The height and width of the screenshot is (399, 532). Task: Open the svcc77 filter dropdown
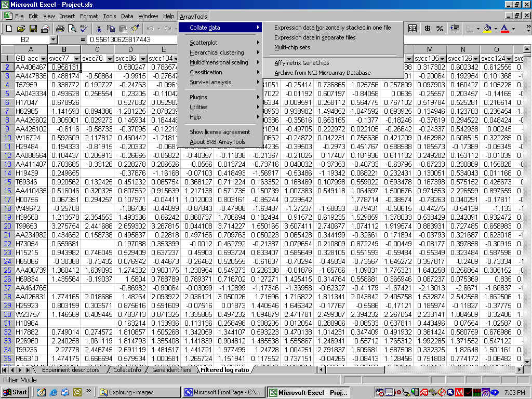[76, 59]
